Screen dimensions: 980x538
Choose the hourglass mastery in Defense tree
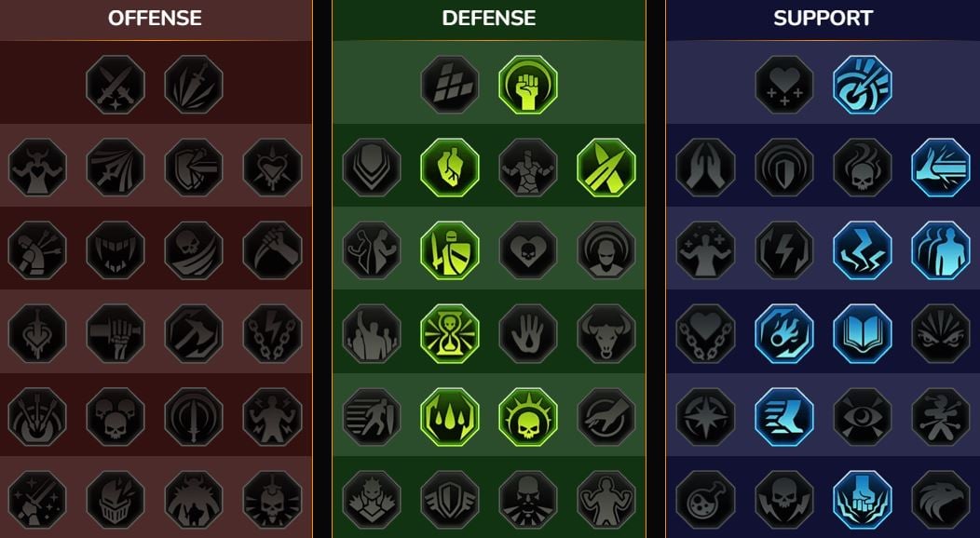pos(450,333)
